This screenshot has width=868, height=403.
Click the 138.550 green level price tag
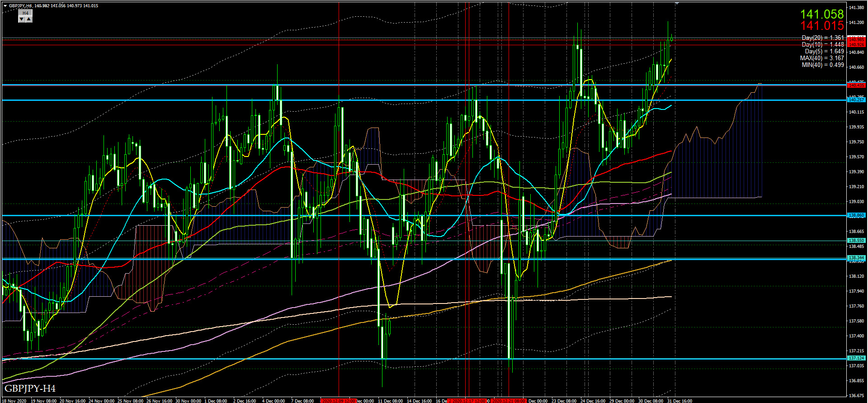[857, 241]
